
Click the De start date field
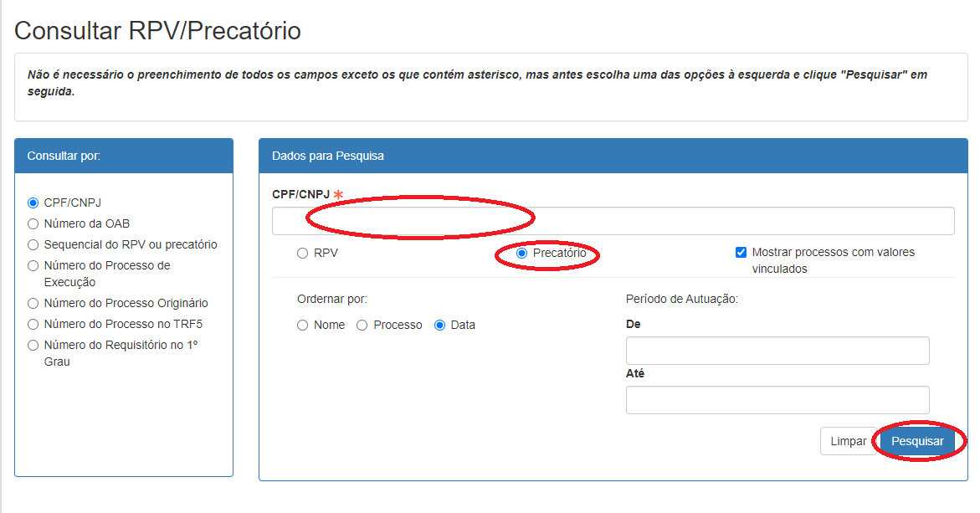[777, 351]
